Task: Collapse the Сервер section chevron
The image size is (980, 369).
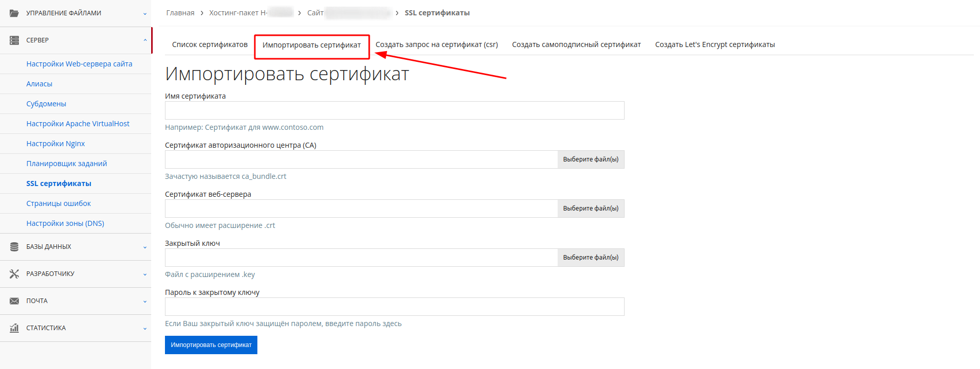Action: [x=145, y=40]
